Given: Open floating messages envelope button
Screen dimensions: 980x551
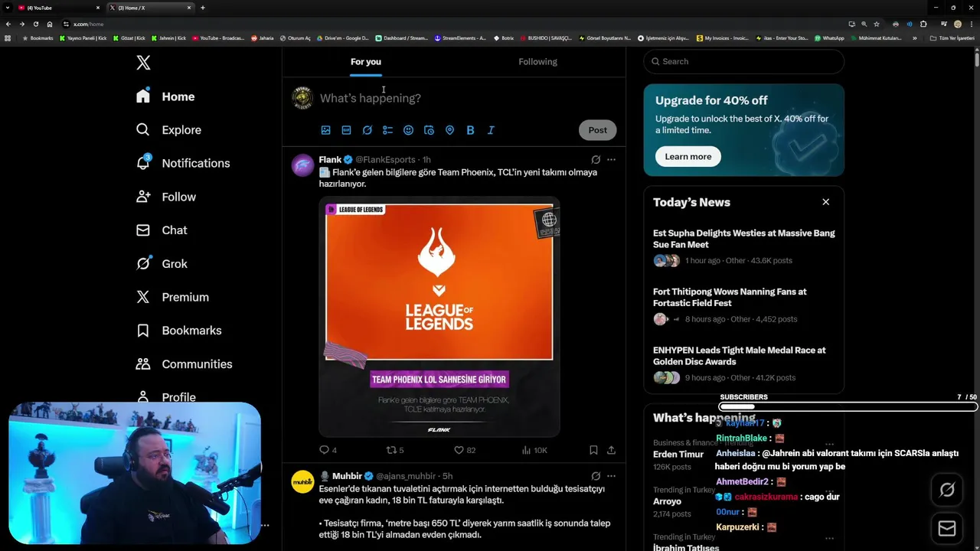Looking at the screenshot, I should point(947,529).
